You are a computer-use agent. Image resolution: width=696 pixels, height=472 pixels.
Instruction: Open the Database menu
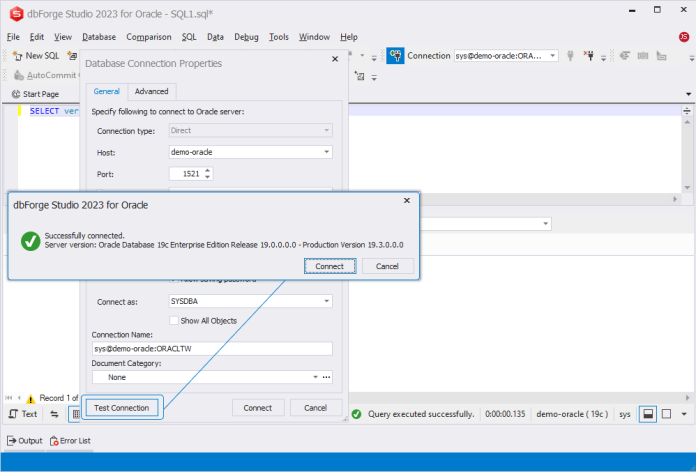click(99, 37)
